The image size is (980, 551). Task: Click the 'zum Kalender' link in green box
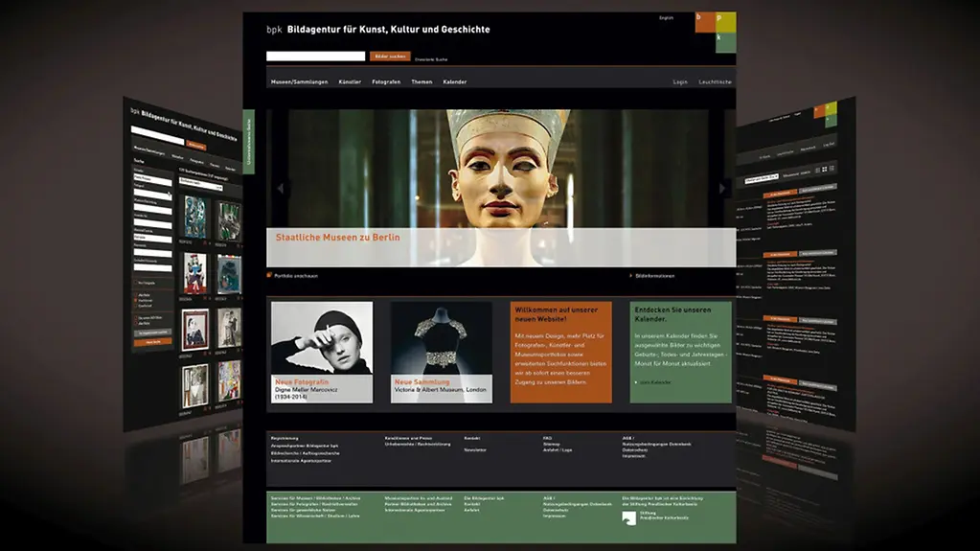pyautogui.click(x=653, y=382)
